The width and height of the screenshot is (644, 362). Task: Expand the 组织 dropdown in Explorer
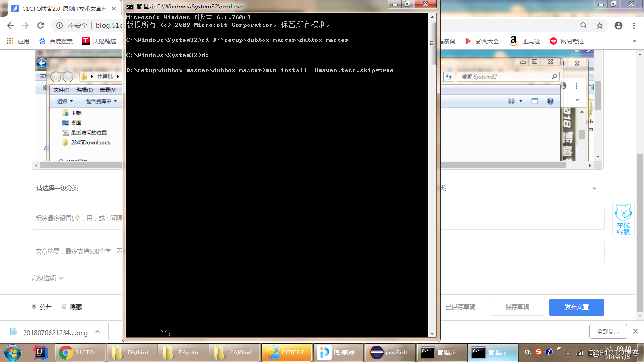[x=65, y=101]
